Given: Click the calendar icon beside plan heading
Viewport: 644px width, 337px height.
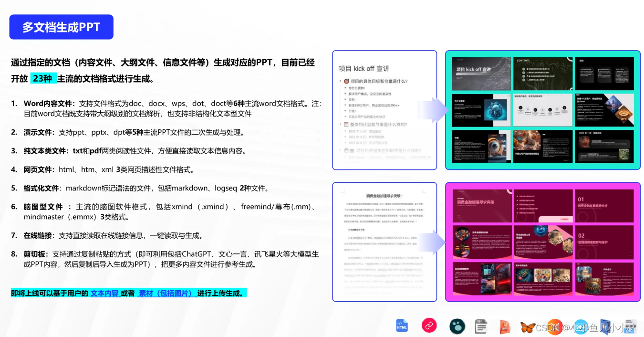Looking at the screenshot, I should click(347, 125).
